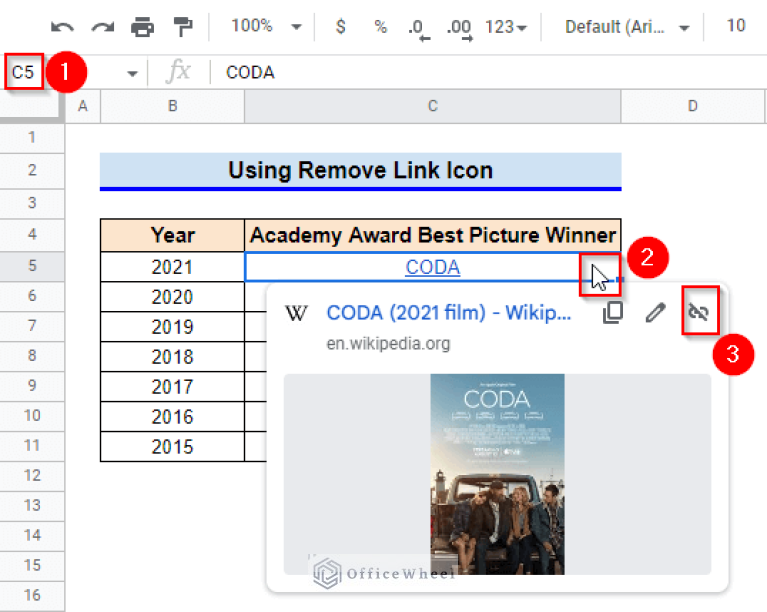767x612 pixels.
Task: Open the Name box dropdown arrow
Action: click(x=132, y=73)
